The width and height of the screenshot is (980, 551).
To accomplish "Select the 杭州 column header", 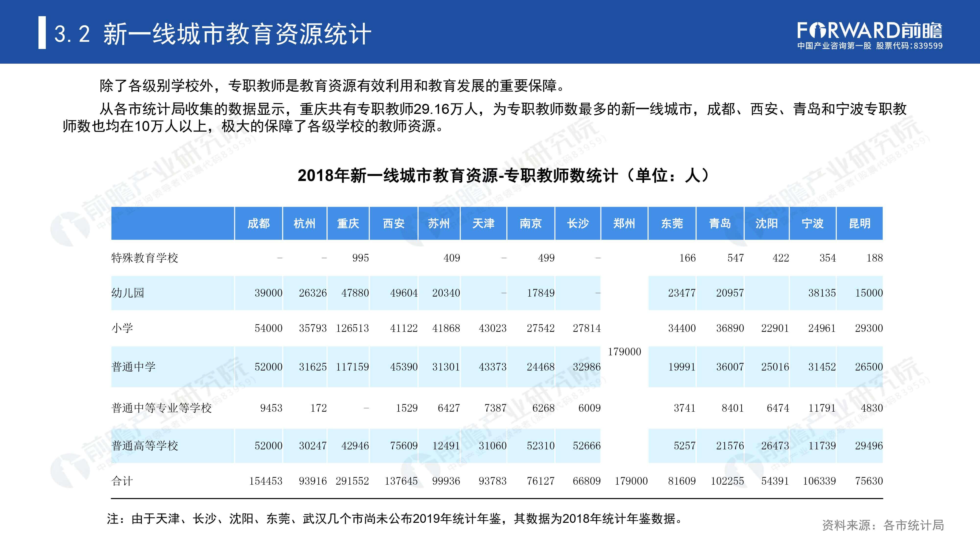I will pos(304,223).
